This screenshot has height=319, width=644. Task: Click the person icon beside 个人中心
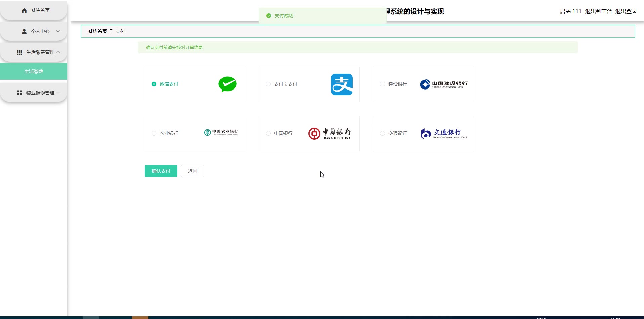(x=24, y=31)
